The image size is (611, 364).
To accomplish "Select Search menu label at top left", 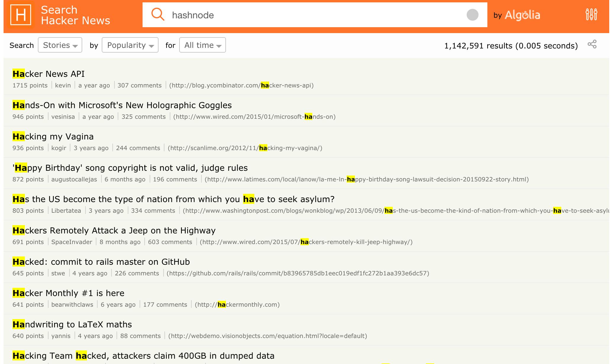I will click(21, 45).
